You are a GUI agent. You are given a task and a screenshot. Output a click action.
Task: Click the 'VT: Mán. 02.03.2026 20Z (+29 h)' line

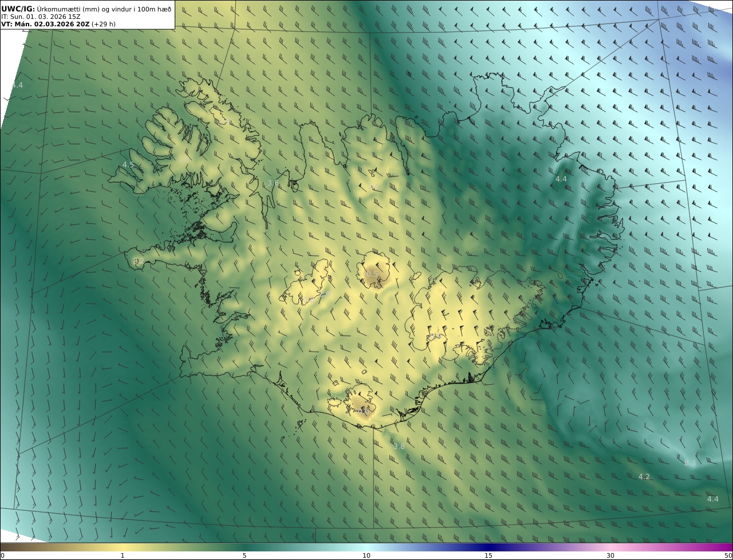[x=58, y=25]
